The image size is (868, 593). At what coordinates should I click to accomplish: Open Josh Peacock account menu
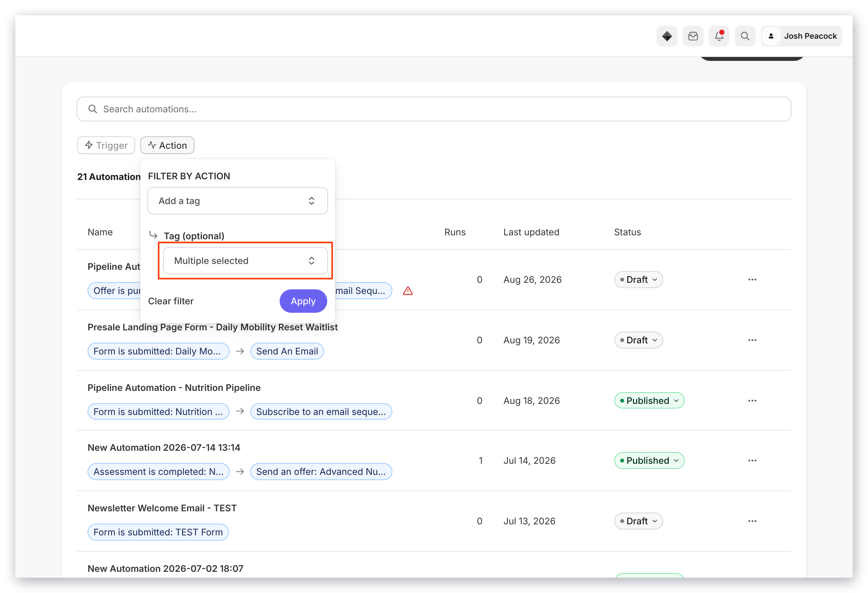tap(802, 36)
